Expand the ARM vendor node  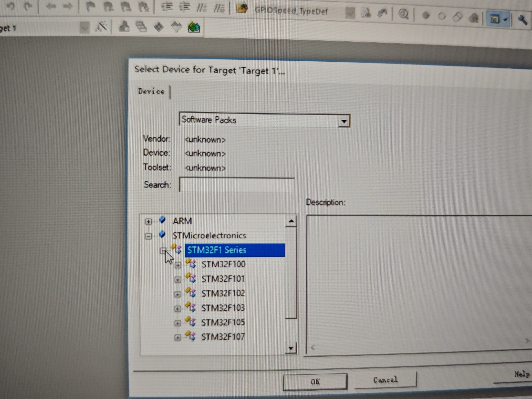tap(148, 221)
